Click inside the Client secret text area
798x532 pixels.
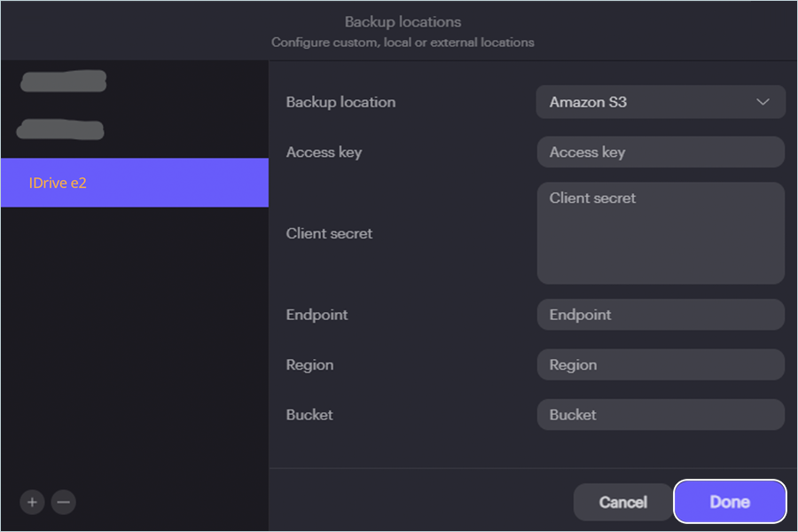(660, 233)
